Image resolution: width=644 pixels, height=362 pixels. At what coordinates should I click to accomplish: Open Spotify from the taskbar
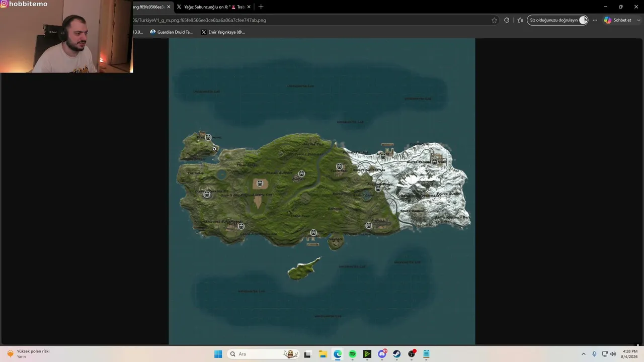click(352, 354)
